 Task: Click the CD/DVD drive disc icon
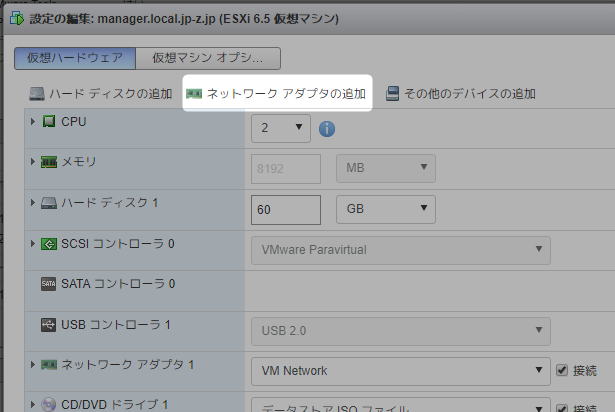49,405
